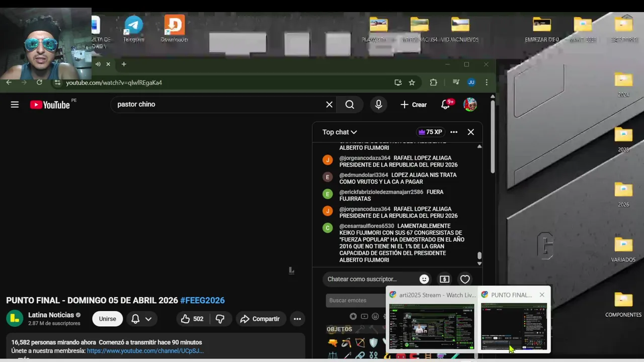This screenshot has width=644, height=362.
Task: Close the 'PUNTO FINAL' taskbar preview
Action: 542,295
